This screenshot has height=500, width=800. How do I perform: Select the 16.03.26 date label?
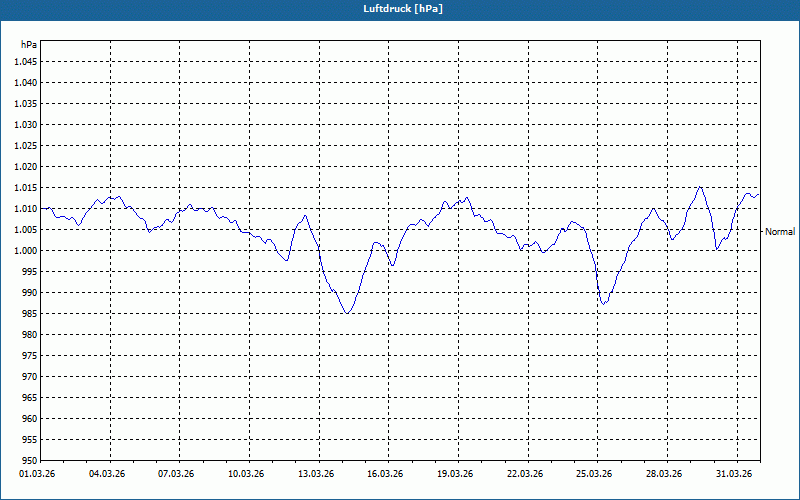[x=385, y=474]
